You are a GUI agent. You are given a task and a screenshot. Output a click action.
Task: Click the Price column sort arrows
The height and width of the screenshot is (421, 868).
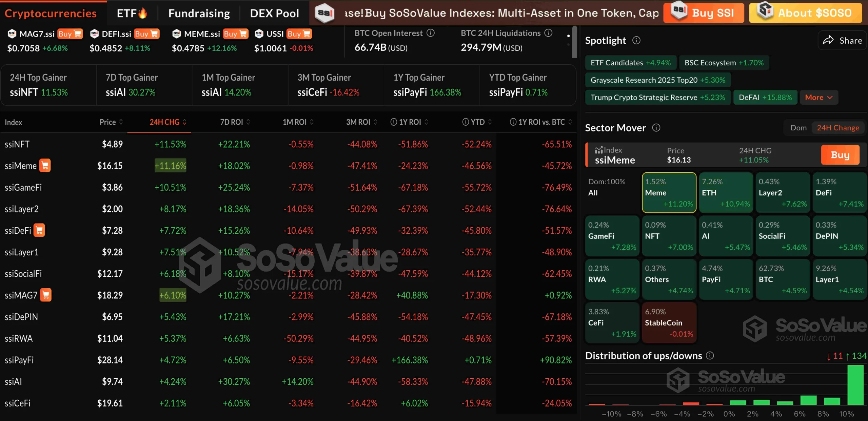coord(121,122)
